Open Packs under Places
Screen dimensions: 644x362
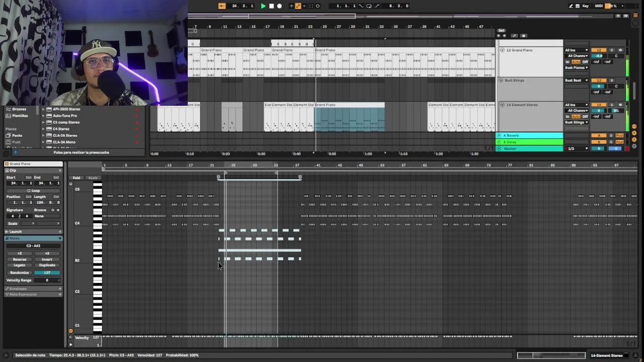coord(17,136)
